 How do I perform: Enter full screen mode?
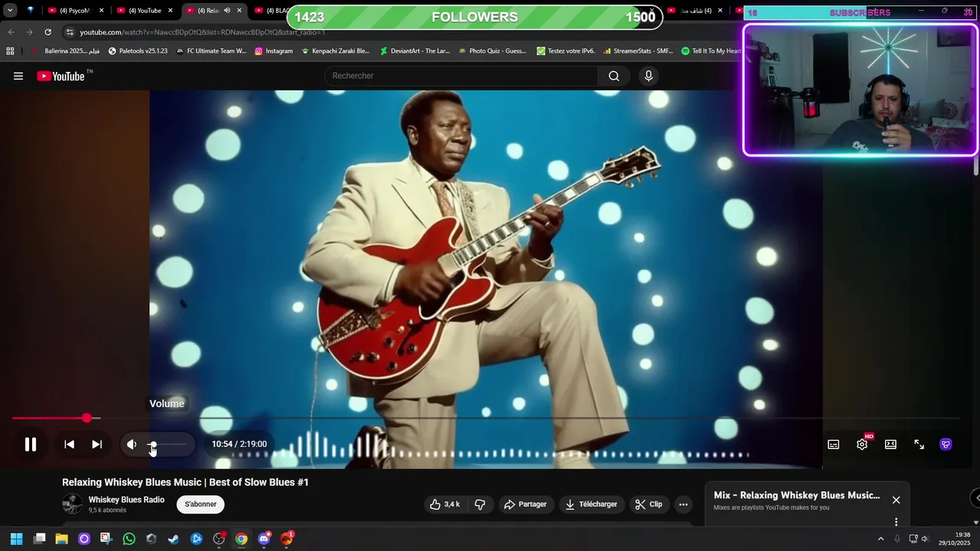(919, 445)
